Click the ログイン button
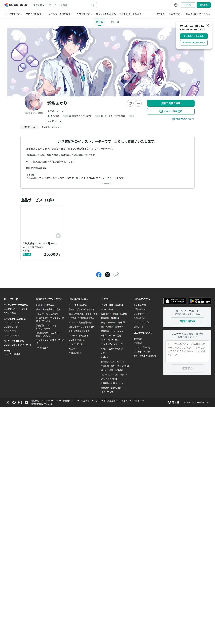This screenshot has width=215, height=644. pos(188,5)
